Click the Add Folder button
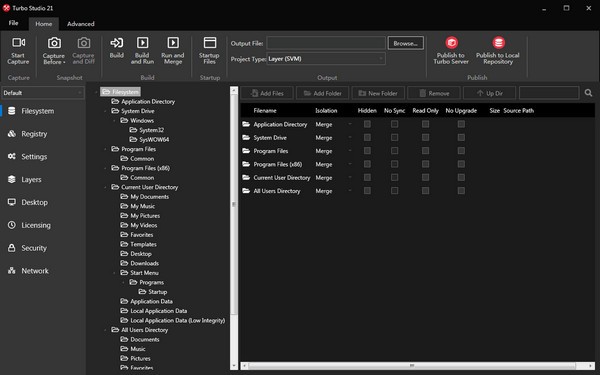600x375 pixels. [322, 93]
